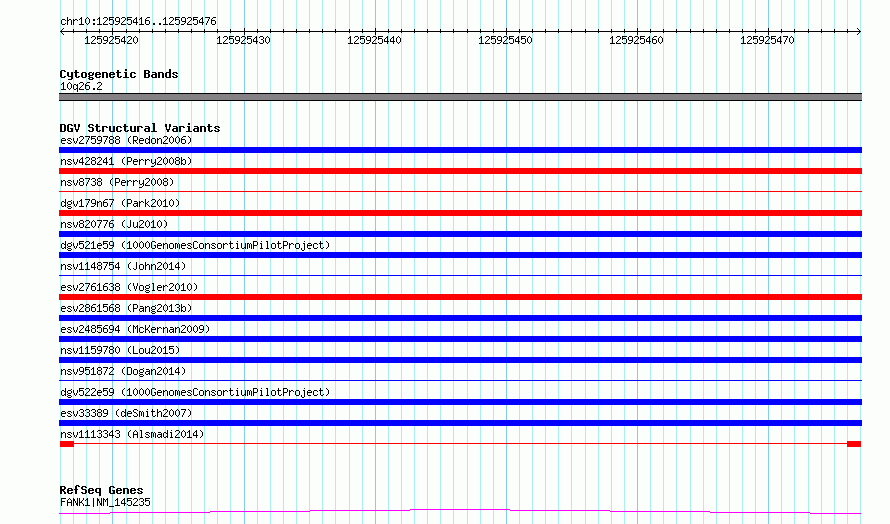Image resolution: width=890 pixels, height=524 pixels.
Task: Click ruler position 125925430
Action: coord(243,40)
